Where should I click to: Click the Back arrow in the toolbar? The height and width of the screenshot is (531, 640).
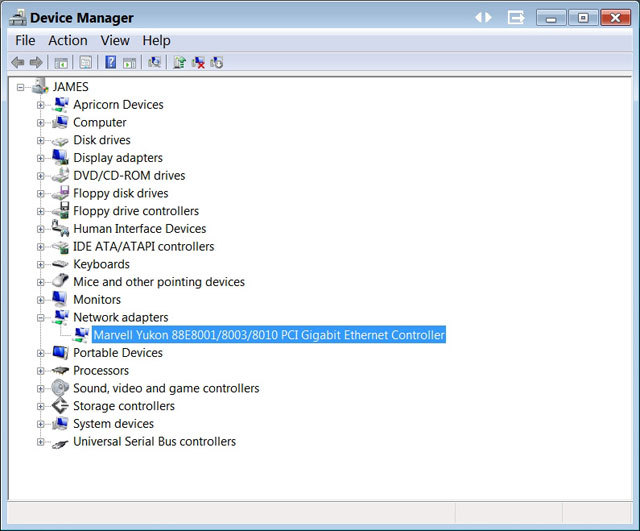pos(17,62)
